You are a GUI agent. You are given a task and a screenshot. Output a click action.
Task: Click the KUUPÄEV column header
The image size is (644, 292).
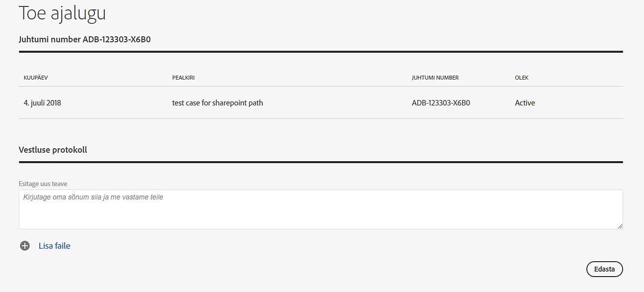[36, 78]
